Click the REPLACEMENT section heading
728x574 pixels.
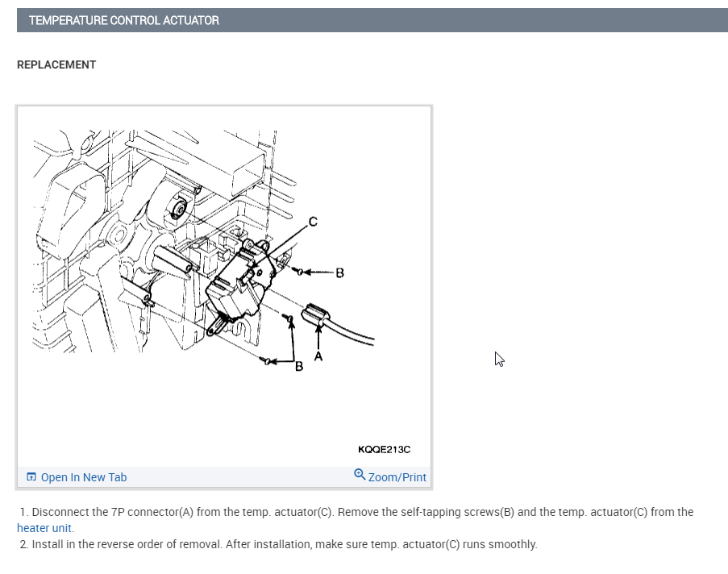pos(56,64)
